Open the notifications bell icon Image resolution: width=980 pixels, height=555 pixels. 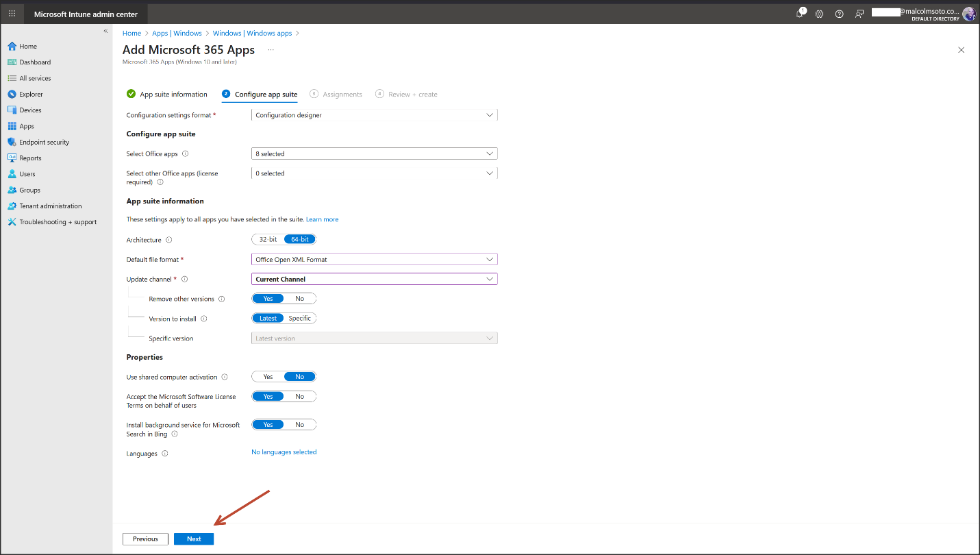[x=799, y=14]
